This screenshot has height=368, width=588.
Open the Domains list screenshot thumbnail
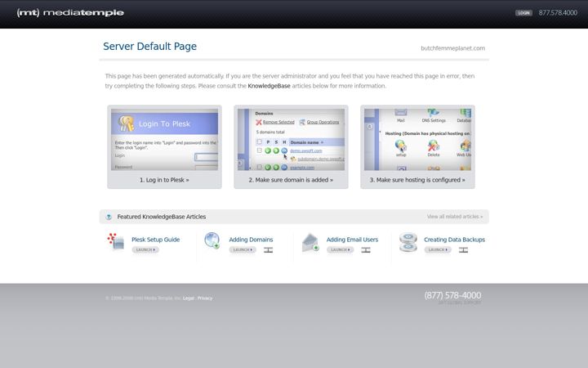pos(291,140)
